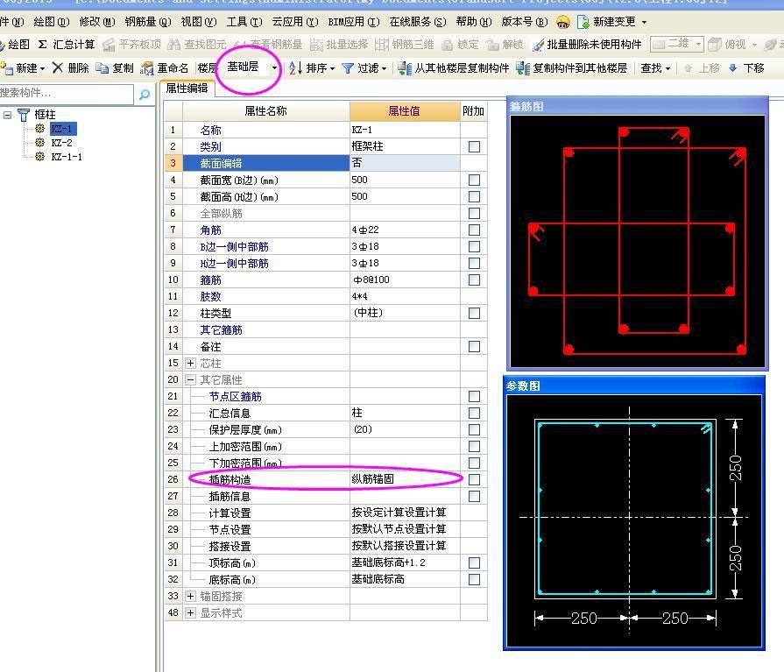The width and height of the screenshot is (784, 672).
Task: Toggle the 保护层厚度 附加 checkbox
Action: (x=474, y=429)
